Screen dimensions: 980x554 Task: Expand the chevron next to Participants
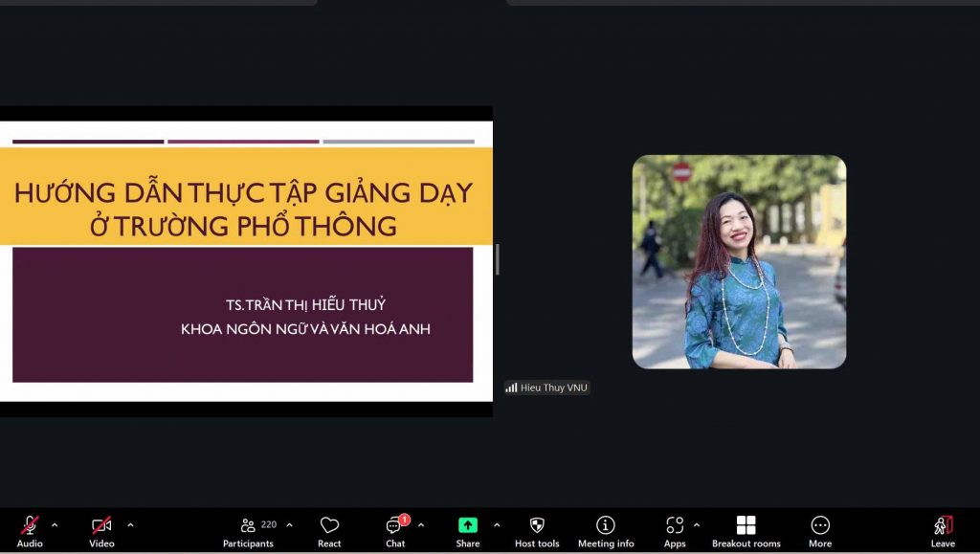coord(289,524)
